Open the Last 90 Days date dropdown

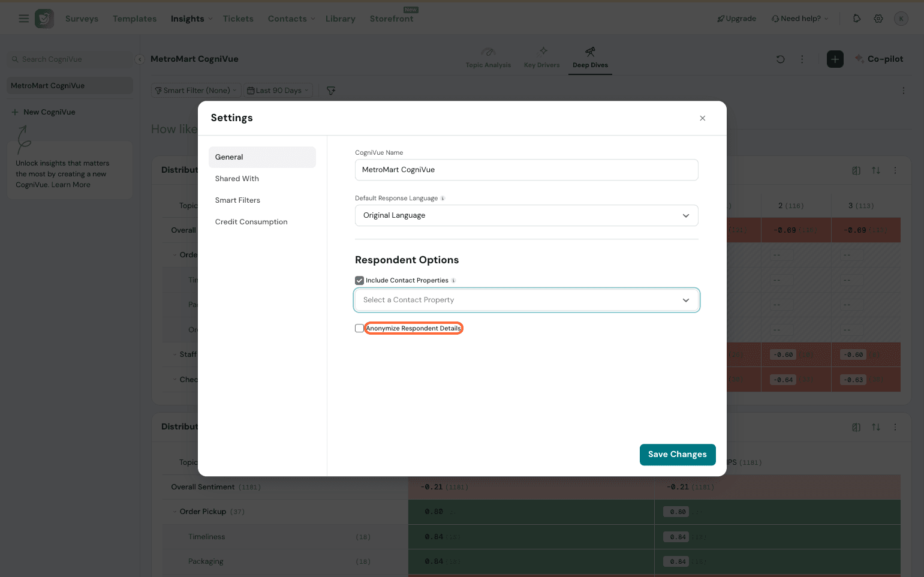278,91
